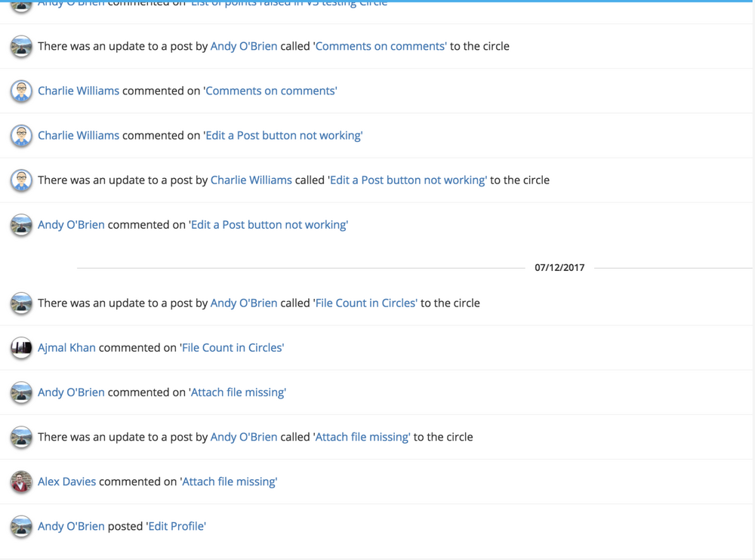Click Andy O'Brien's avatar beside the 'Edit Profile' post
The image size is (755, 560).
pos(21,526)
